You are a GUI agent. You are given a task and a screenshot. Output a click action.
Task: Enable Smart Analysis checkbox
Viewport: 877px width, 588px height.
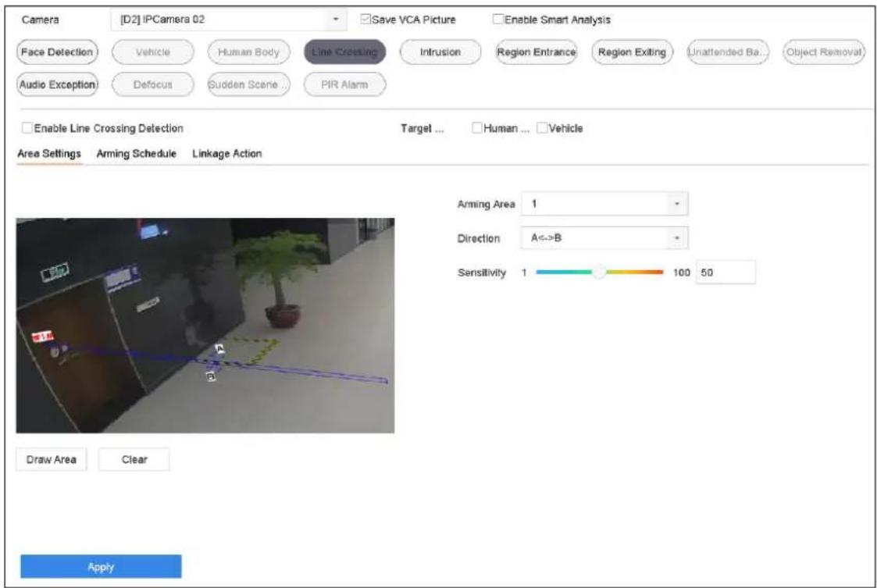(497, 19)
